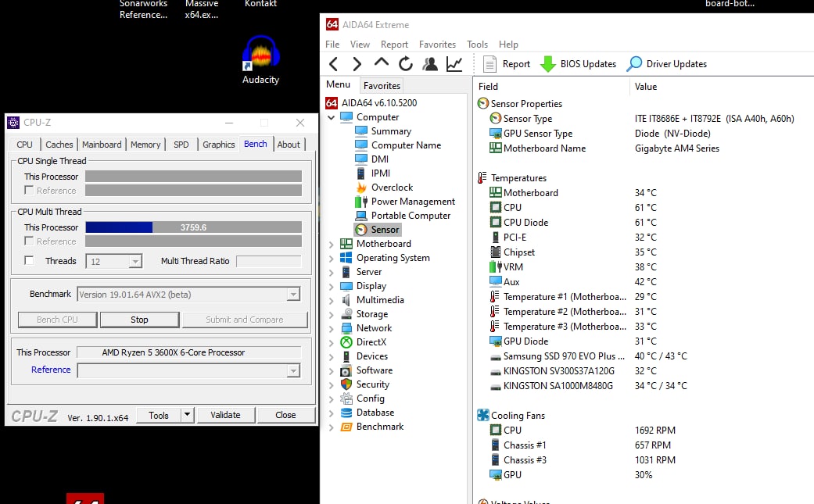The width and height of the screenshot is (814, 504).
Task: Tick the CPU Multi Thread Reference checkbox
Action: click(x=29, y=241)
